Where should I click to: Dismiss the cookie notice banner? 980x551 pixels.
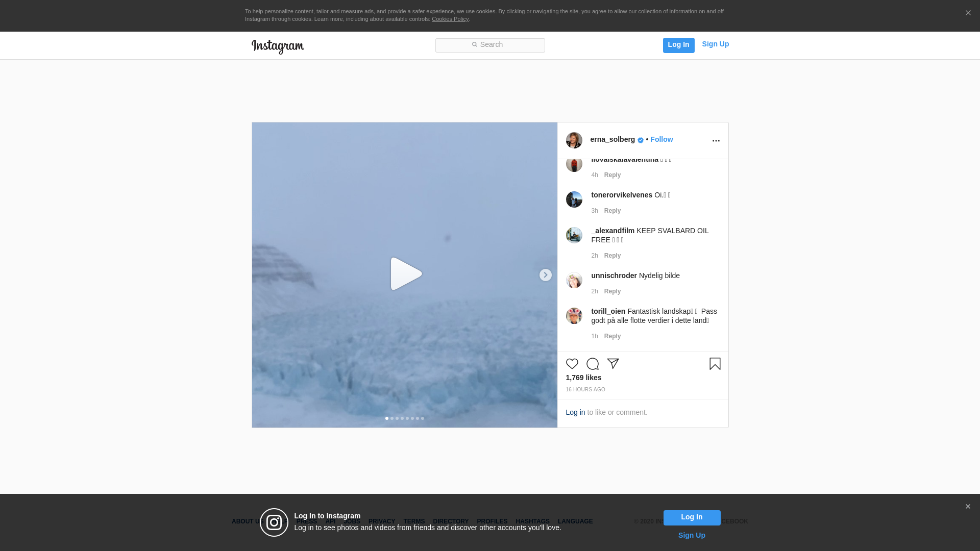click(968, 13)
